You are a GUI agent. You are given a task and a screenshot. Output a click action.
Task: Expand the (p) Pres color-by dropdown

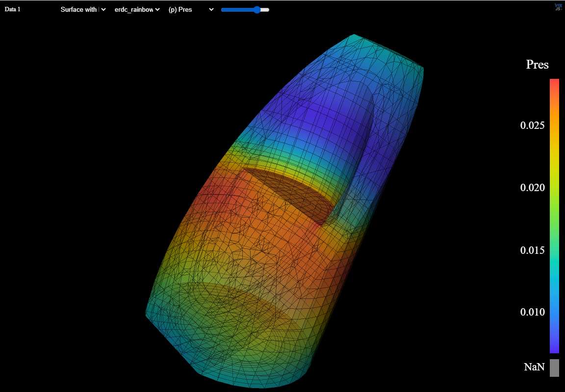point(190,10)
